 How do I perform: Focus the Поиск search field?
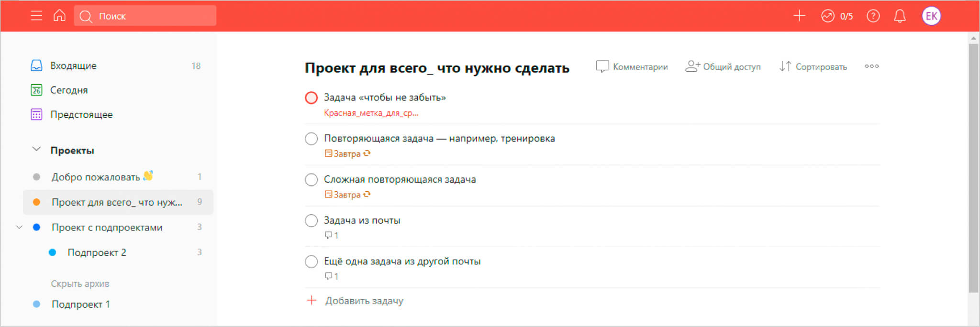tap(145, 16)
